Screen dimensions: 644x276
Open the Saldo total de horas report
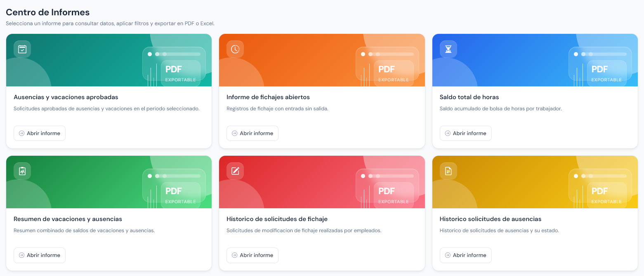pyautogui.click(x=466, y=133)
